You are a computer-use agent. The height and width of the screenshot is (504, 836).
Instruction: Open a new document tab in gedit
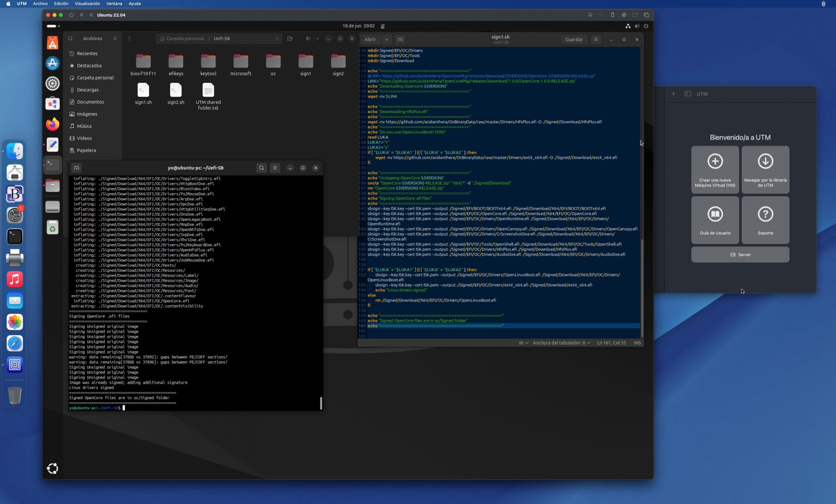click(x=400, y=40)
